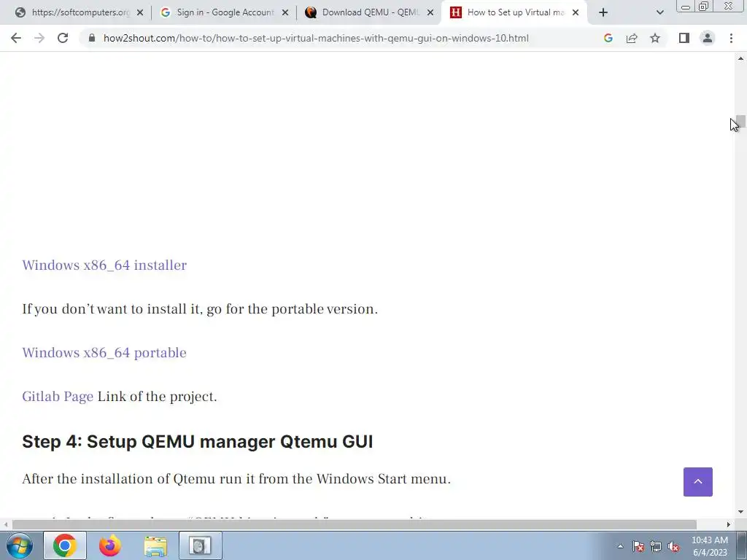This screenshot has width=747, height=560.
Task: Click the how2shout URL address bar
Action: (316, 38)
